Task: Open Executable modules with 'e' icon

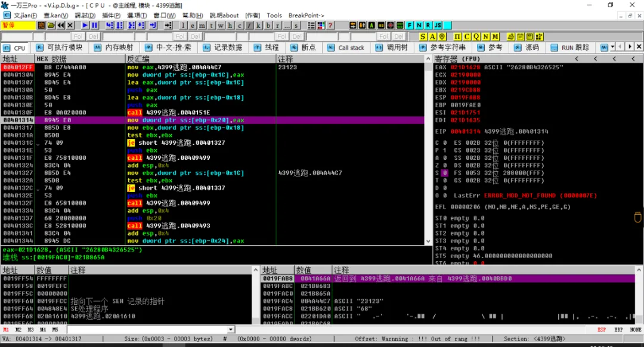Action: pos(193,26)
